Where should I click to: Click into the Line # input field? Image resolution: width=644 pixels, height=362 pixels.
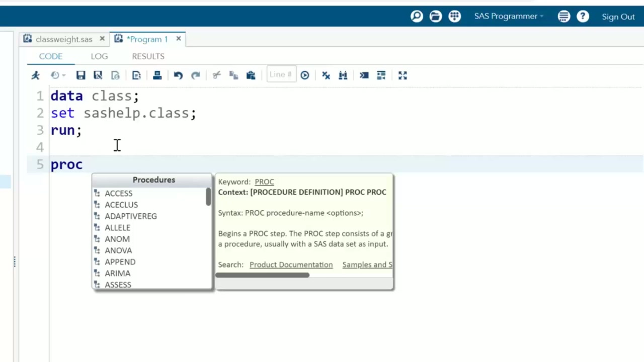(281, 75)
